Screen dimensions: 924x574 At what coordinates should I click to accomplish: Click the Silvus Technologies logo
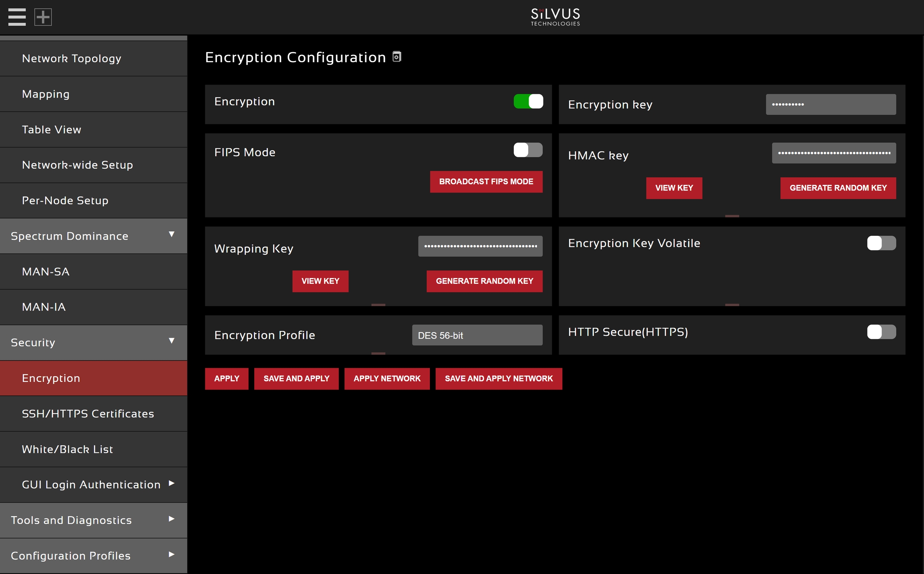pos(555,17)
